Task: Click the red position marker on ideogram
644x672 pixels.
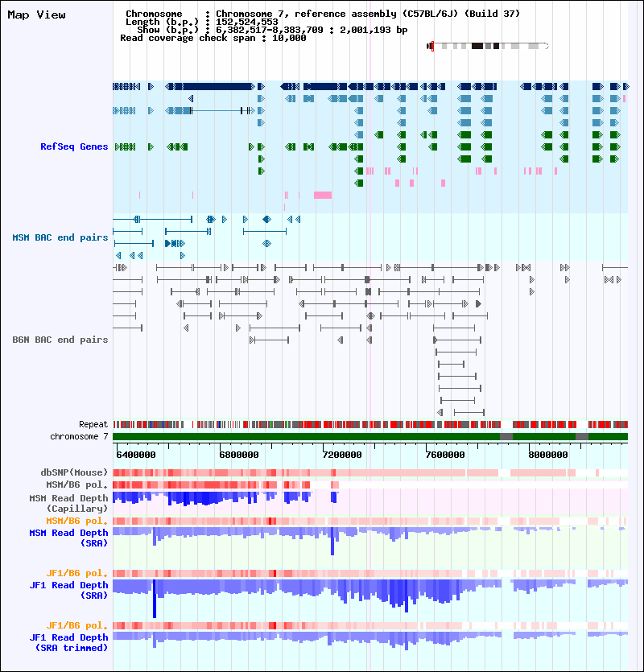Action: (432, 46)
